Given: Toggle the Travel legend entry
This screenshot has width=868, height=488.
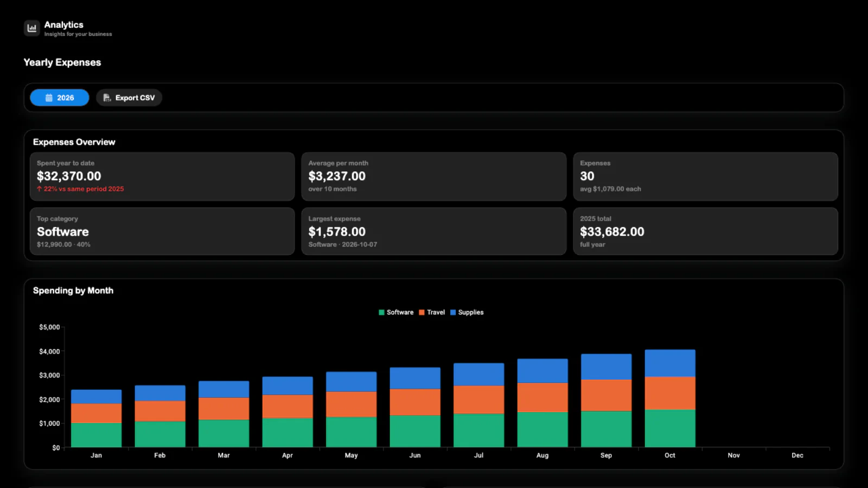Looking at the screenshot, I should pyautogui.click(x=432, y=312).
